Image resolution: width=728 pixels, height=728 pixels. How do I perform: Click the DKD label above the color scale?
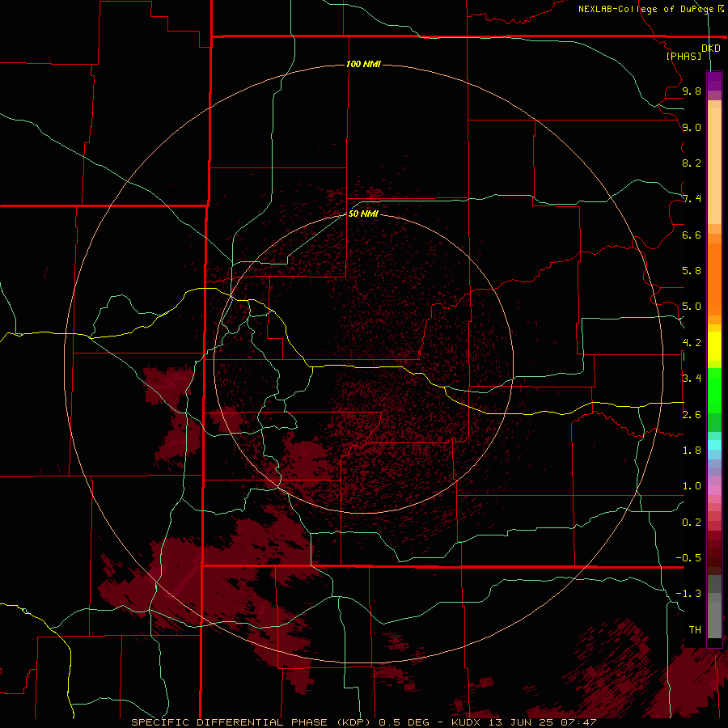point(711,49)
